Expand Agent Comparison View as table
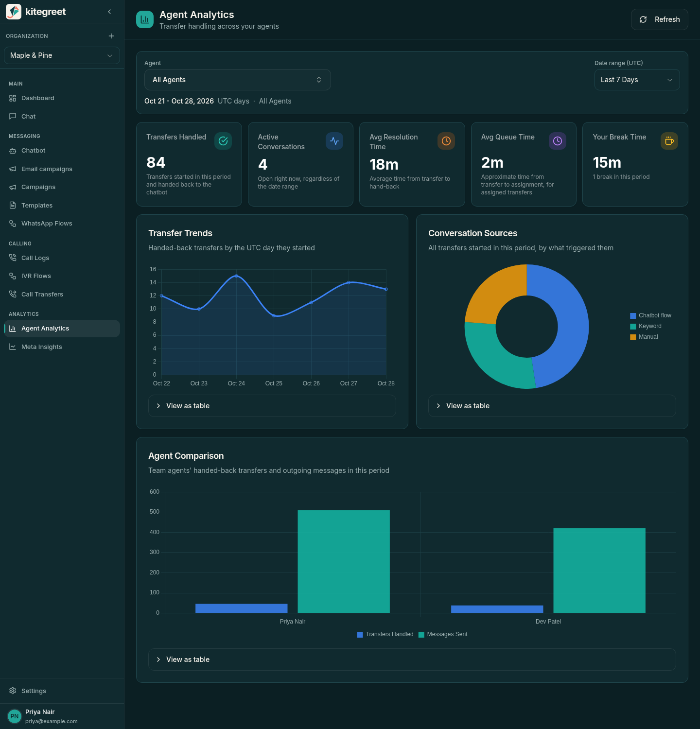The image size is (700, 729). point(412,660)
